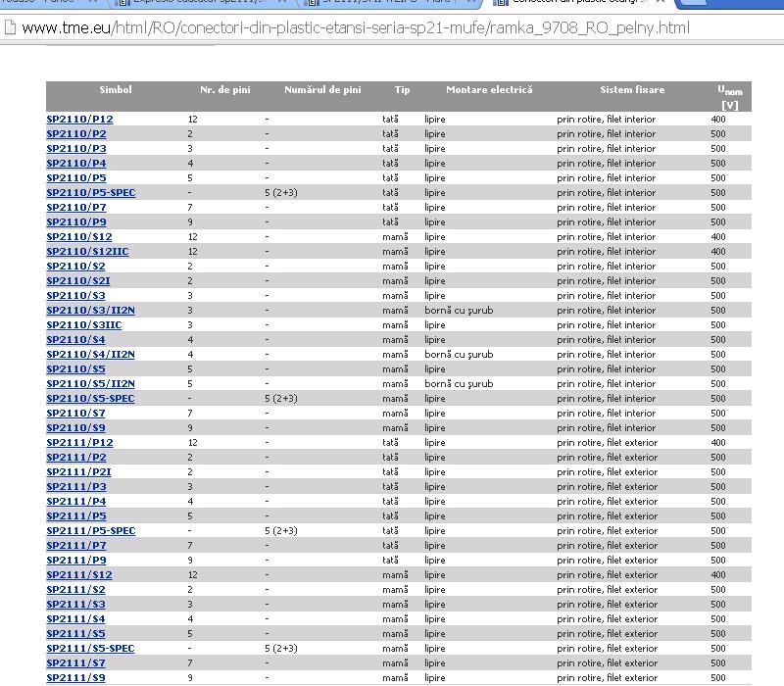784x686 pixels.
Task: Click "5 (2+3)" in the SP2111/S5-SPEC row
Action: click(281, 649)
